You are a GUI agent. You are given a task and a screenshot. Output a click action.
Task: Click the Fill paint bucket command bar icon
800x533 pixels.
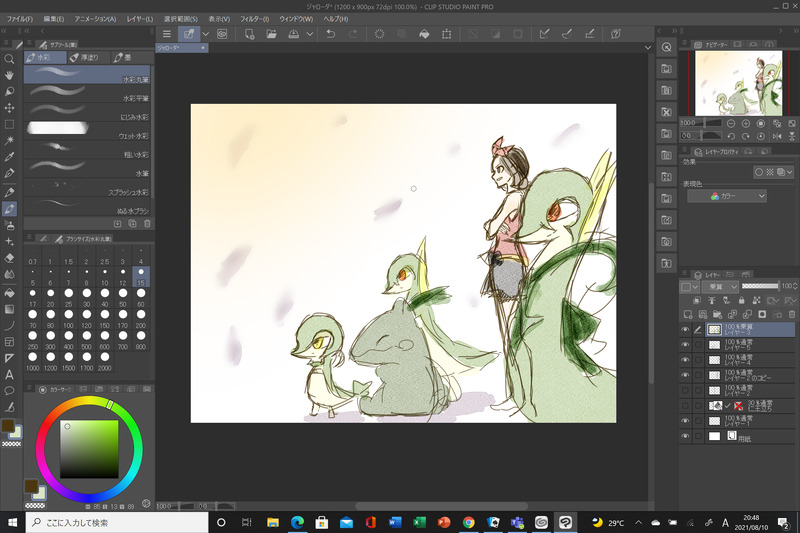424,34
